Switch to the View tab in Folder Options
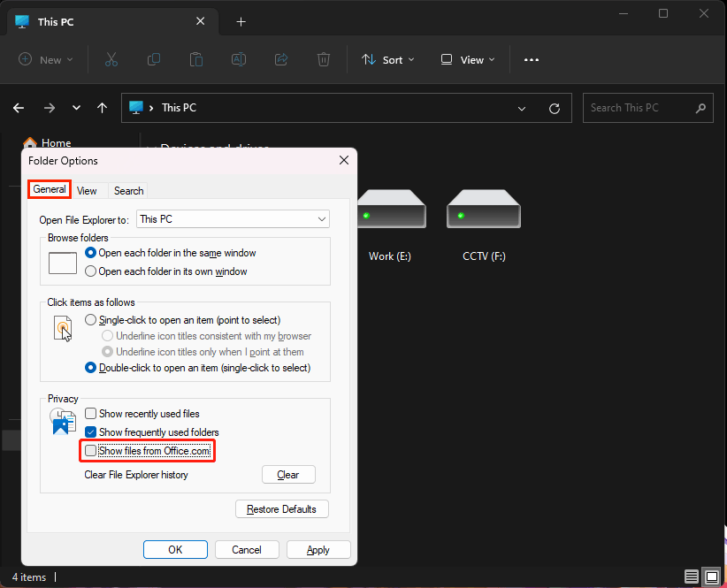727x588 pixels. click(88, 190)
